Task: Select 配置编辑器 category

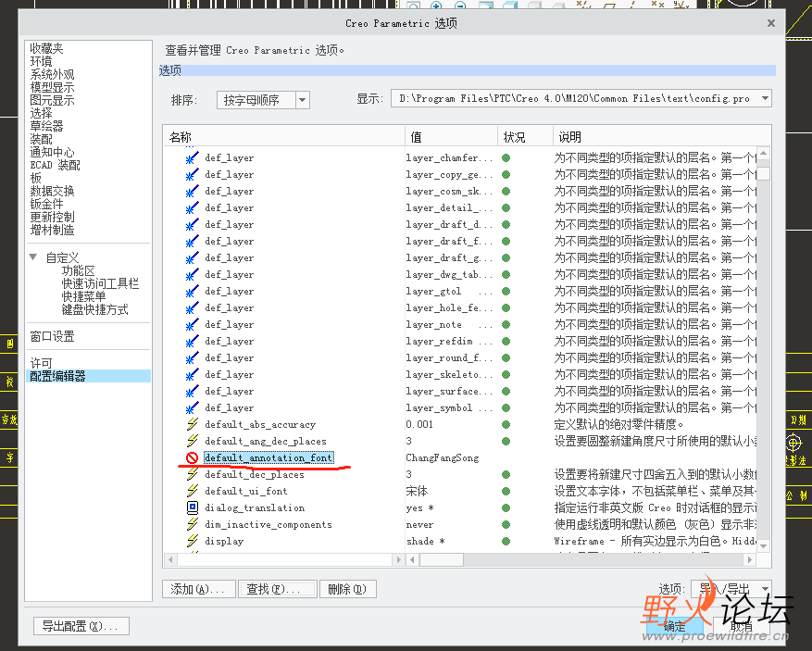Action: point(89,376)
